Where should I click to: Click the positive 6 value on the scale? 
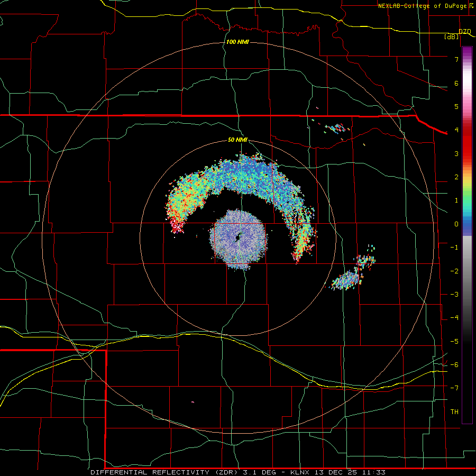(x=456, y=83)
